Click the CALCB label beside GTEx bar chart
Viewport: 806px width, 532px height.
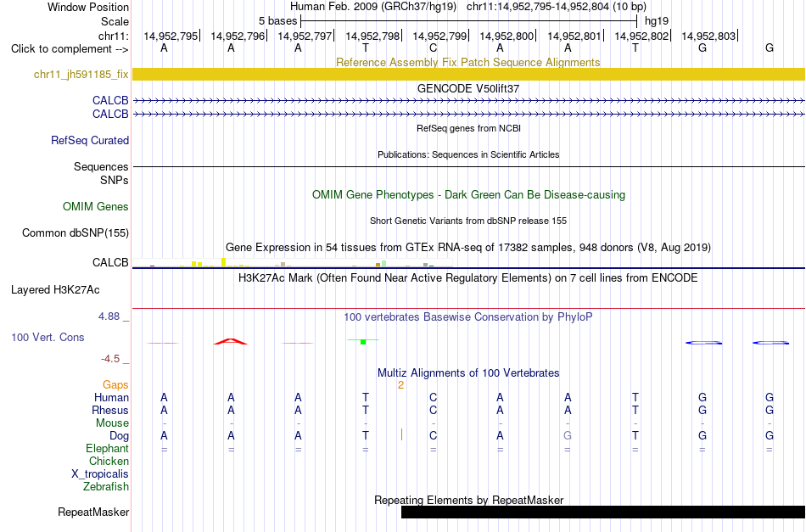click(x=110, y=263)
